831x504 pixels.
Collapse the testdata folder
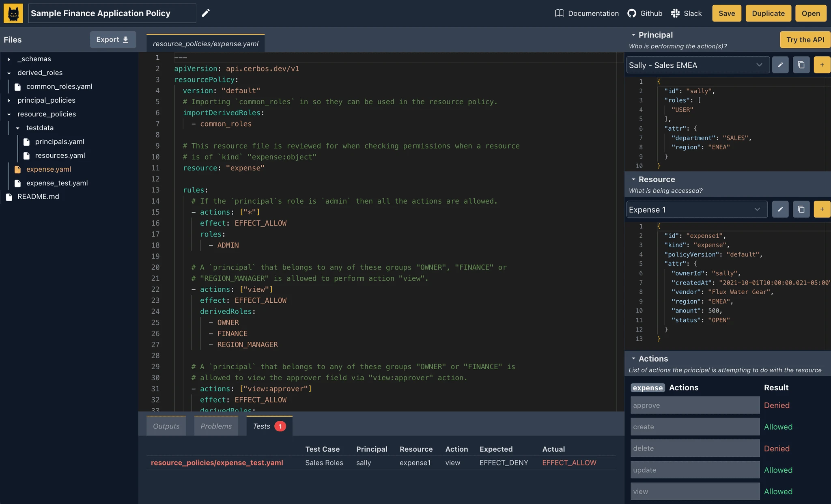click(18, 128)
